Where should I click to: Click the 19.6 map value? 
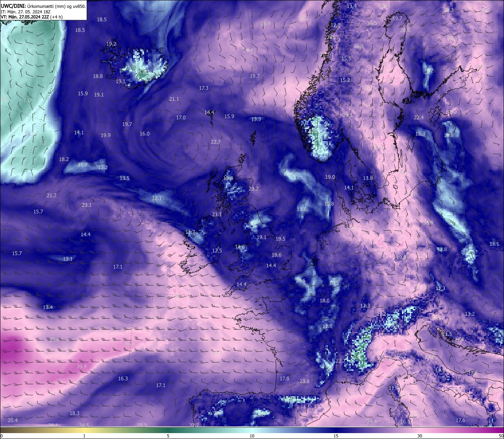click(x=276, y=255)
